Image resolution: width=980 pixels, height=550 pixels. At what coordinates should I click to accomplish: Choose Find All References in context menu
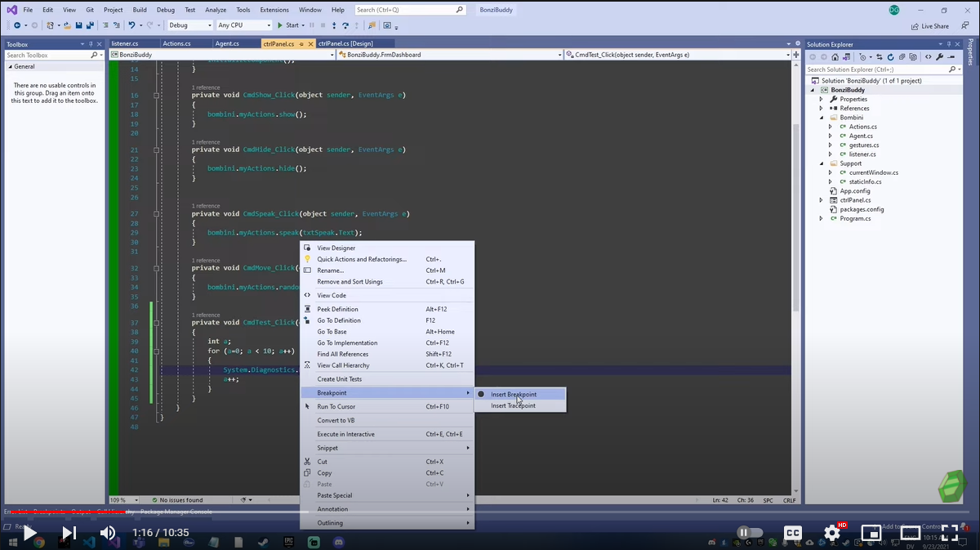click(387, 354)
